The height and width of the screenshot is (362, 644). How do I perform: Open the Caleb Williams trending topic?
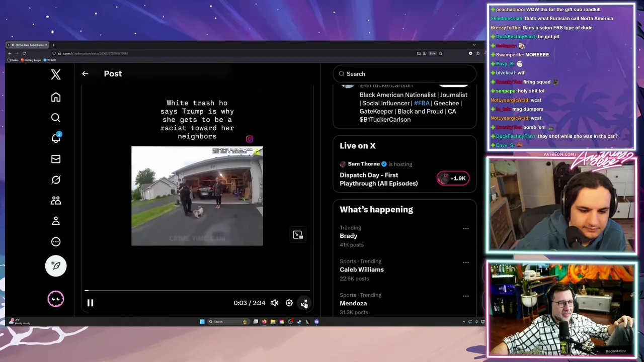[362, 269]
